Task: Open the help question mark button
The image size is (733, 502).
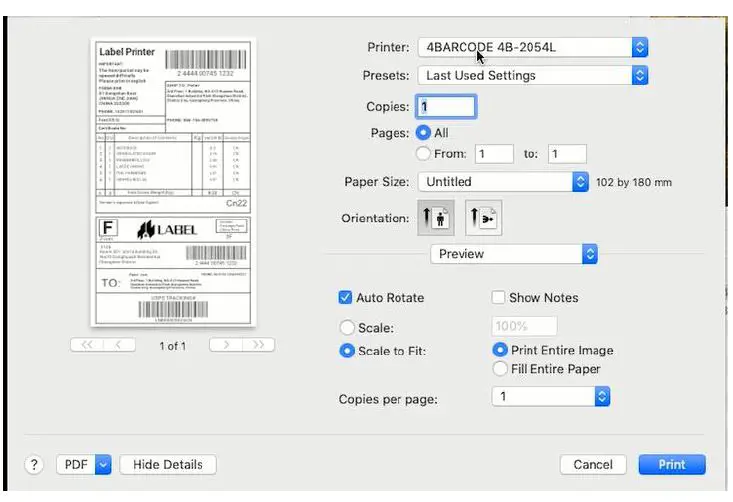Action: (x=34, y=465)
